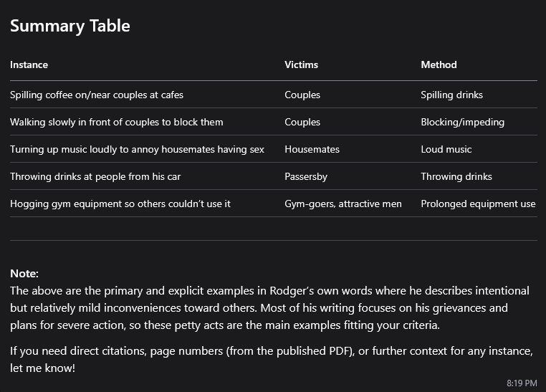Click the "Summary Table" heading
Image resolution: width=546 pixels, height=392 pixels.
click(x=70, y=26)
